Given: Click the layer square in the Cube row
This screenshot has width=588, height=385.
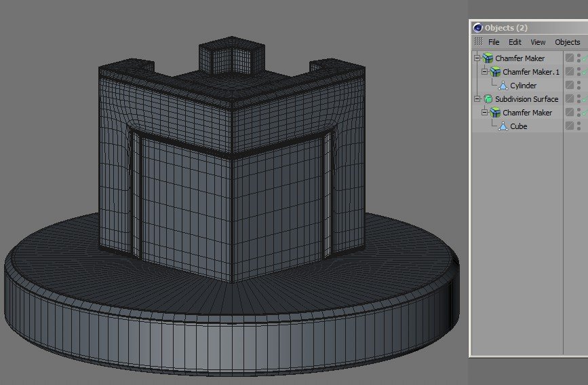Looking at the screenshot, I should click(570, 126).
